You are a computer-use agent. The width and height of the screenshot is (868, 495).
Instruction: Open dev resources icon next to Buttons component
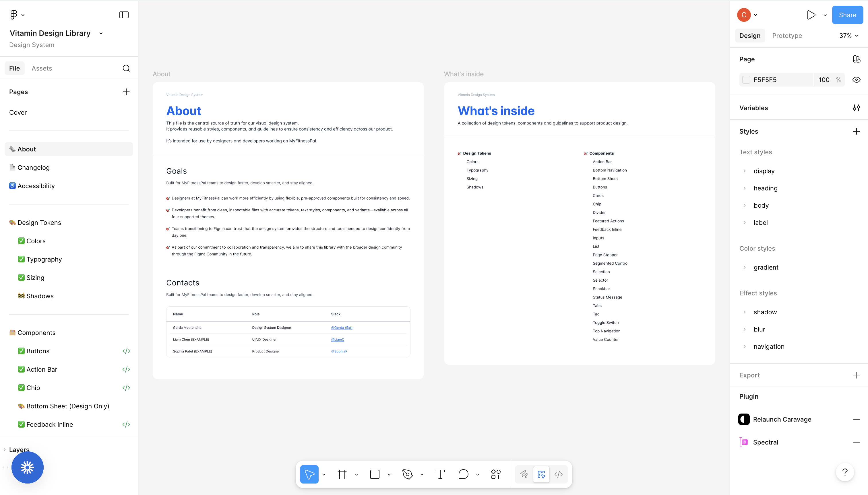point(126,351)
